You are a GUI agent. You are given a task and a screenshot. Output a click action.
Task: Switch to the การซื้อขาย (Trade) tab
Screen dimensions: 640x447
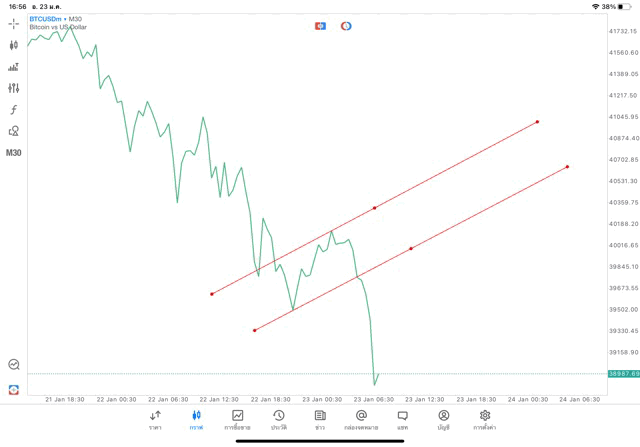[237, 419]
